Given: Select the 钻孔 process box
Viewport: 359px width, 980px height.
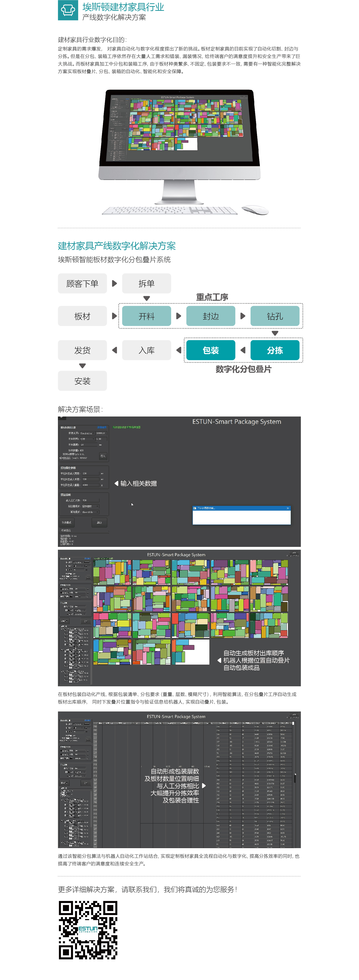Looking at the screenshot, I should pyautogui.click(x=275, y=316).
